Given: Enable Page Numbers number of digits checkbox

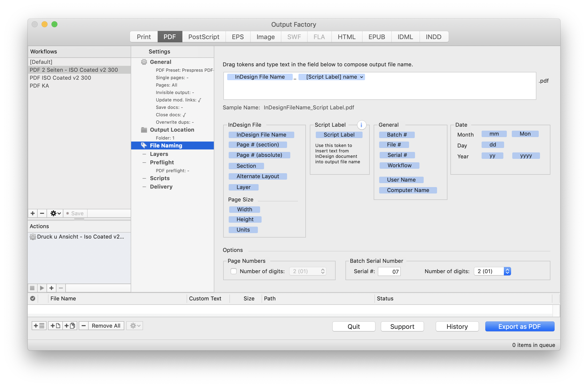Looking at the screenshot, I should [x=234, y=271].
